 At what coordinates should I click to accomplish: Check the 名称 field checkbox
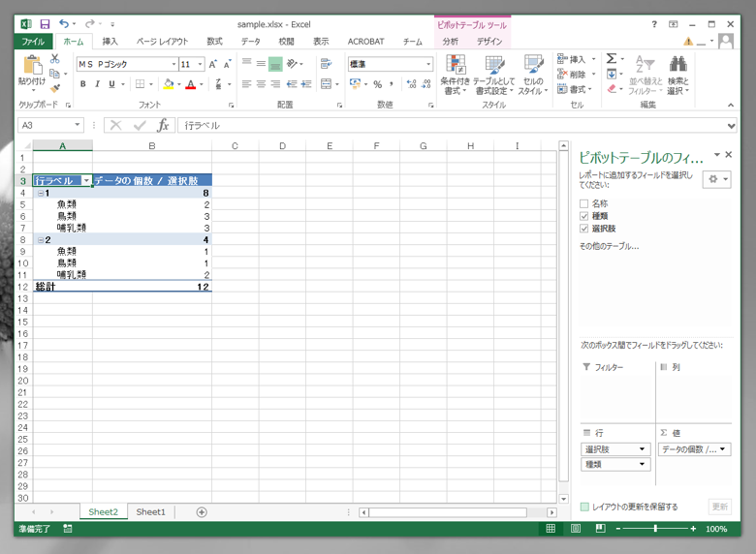pyautogui.click(x=584, y=203)
